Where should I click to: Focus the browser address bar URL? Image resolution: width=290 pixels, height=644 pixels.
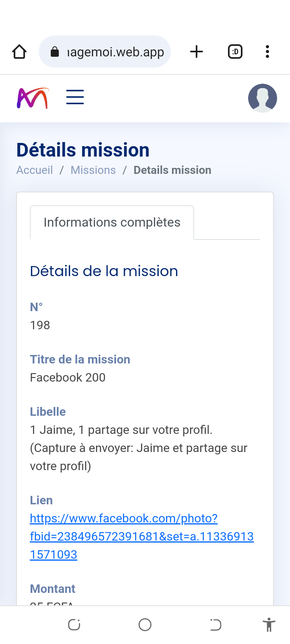(116, 52)
